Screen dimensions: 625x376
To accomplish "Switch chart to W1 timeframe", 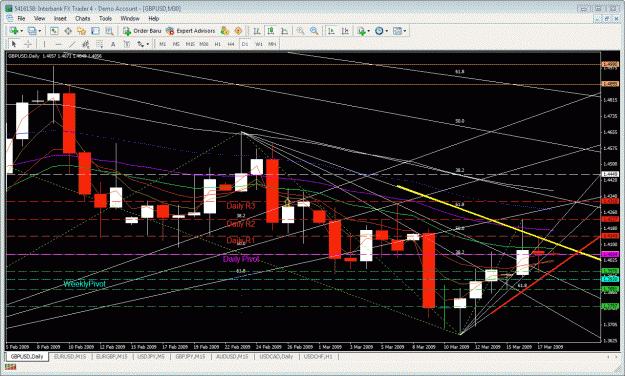I will pyautogui.click(x=259, y=44).
